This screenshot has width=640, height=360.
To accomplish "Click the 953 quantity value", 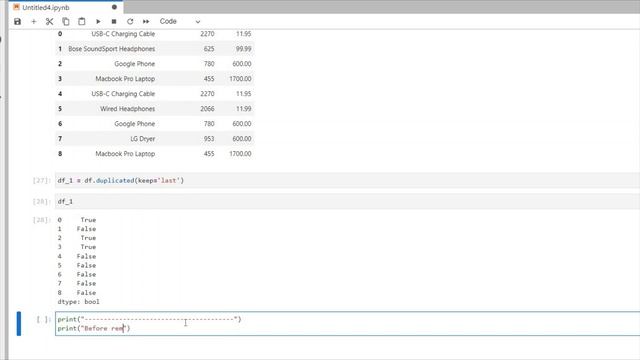I will [x=209, y=139].
